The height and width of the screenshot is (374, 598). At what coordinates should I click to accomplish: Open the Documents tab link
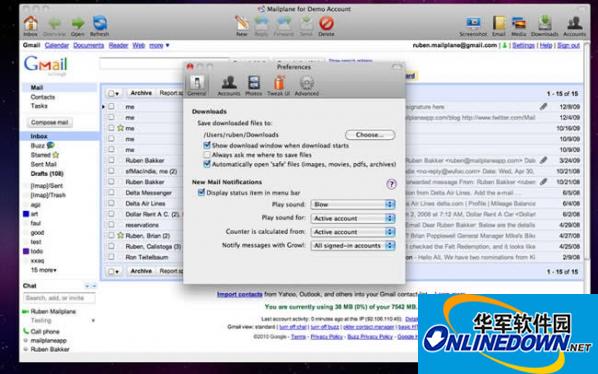[x=88, y=45]
